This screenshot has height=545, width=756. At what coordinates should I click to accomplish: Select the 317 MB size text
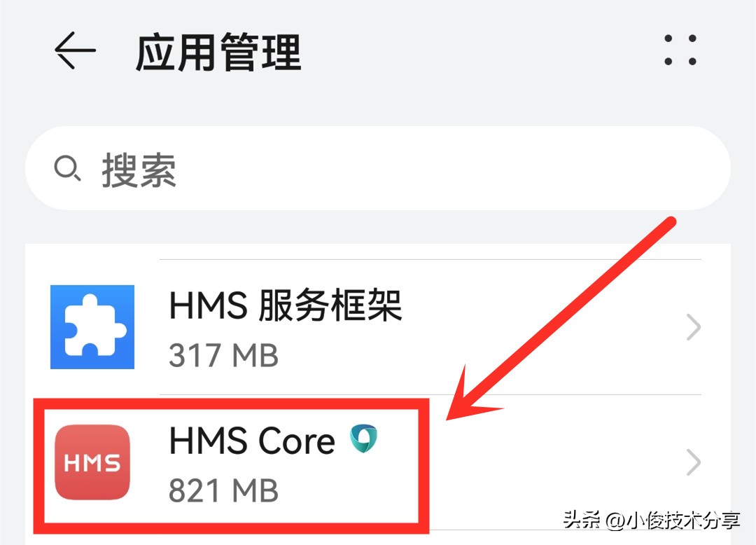tap(224, 355)
